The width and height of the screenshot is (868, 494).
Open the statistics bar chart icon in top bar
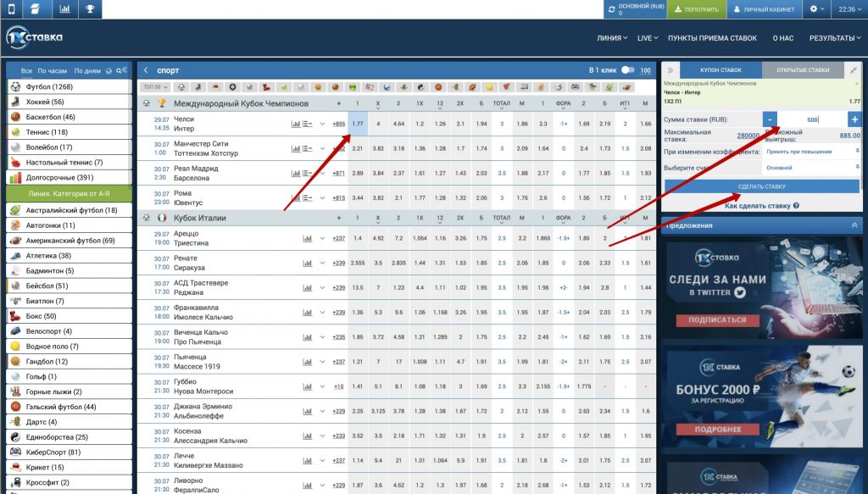point(64,9)
